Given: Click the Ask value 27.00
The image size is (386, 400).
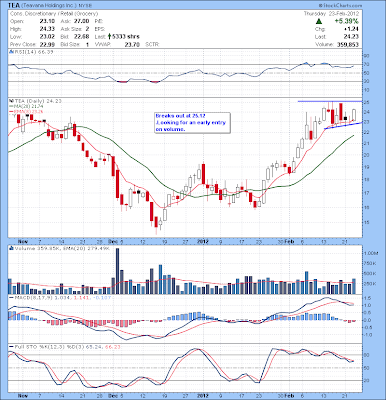Looking at the screenshot, I should pyautogui.click(x=82, y=21).
